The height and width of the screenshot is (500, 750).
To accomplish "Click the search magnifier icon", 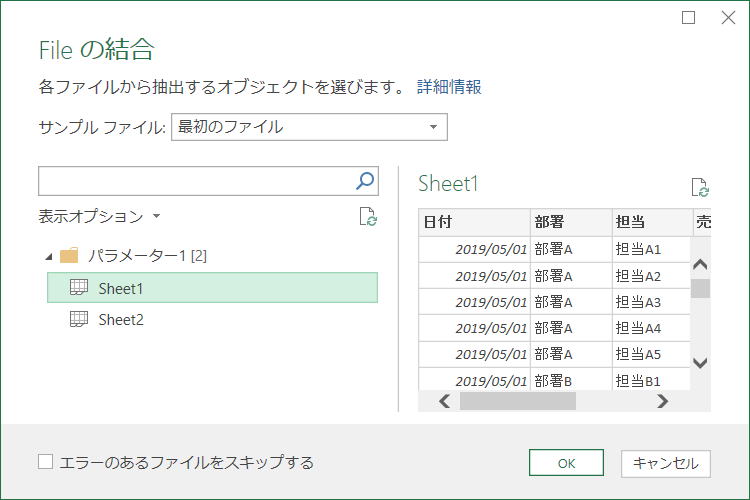I will (365, 181).
